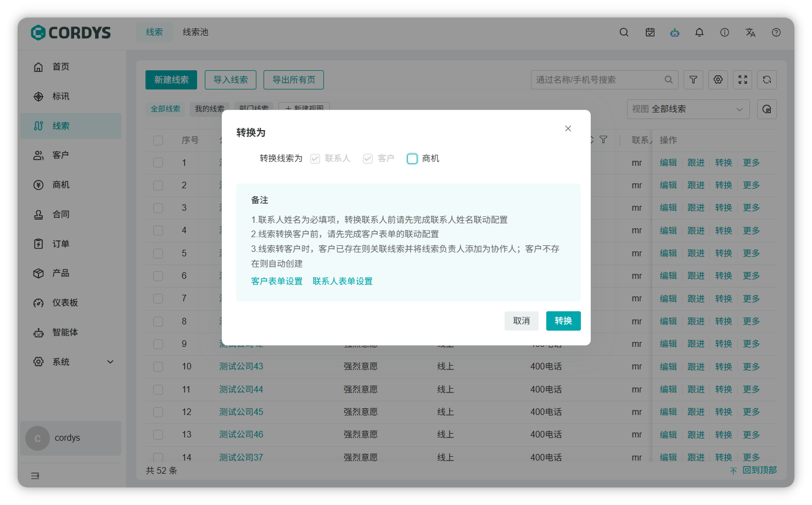Confirm with the 转换 button in dialog
Screen dimensions: 812x505
(x=563, y=321)
